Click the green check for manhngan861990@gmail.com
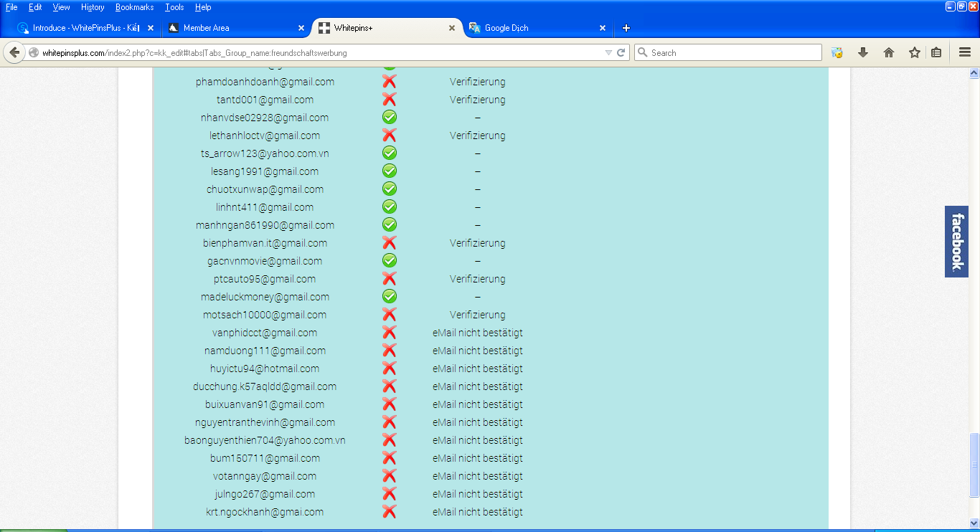This screenshot has height=532, width=980. pyautogui.click(x=390, y=225)
